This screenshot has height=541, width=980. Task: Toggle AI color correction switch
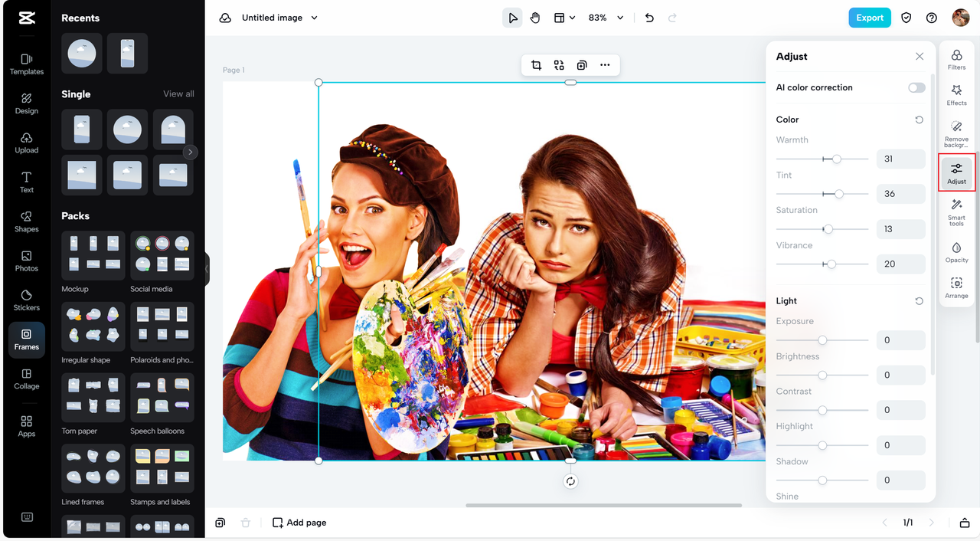[916, 87]
